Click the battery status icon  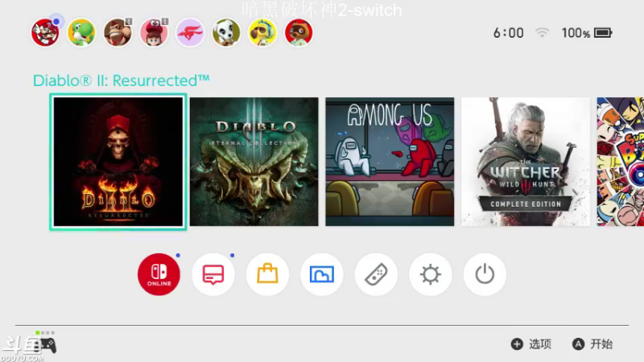point(603,33)
